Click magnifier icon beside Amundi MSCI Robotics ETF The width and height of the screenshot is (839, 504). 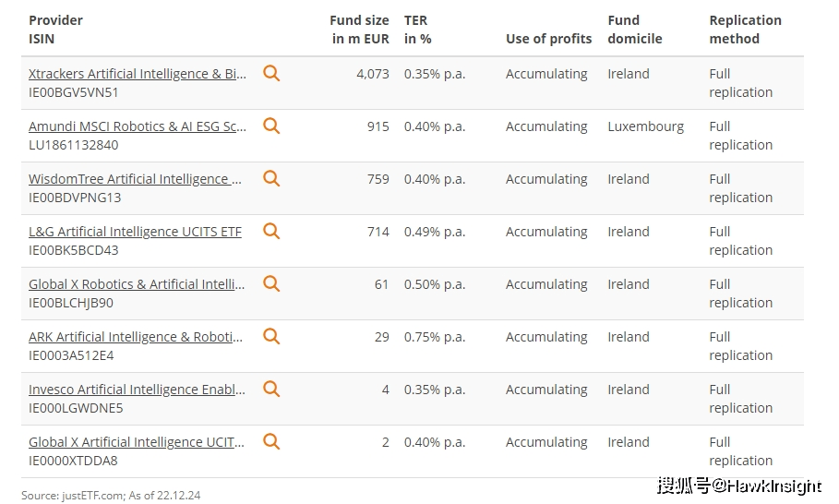coord(271,126)
